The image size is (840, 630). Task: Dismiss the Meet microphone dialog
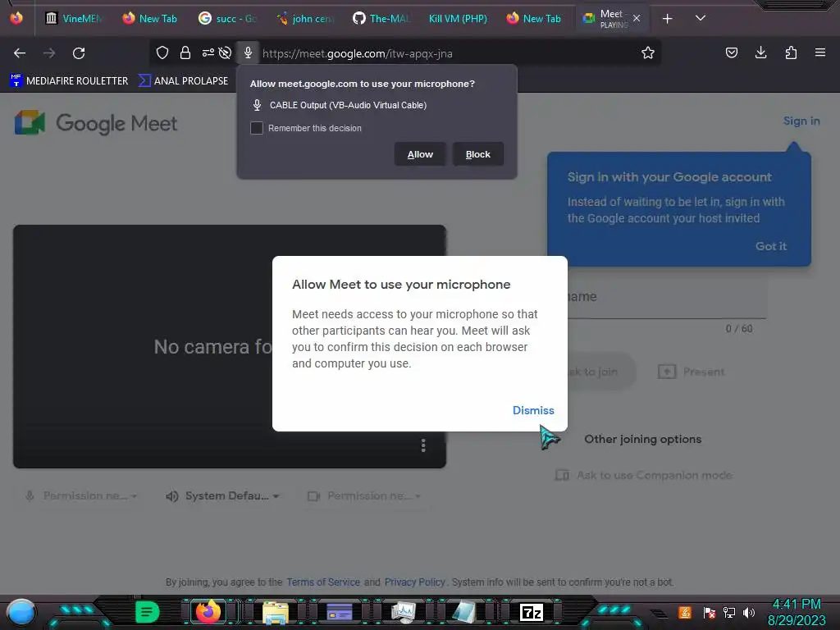pos(533,410)
